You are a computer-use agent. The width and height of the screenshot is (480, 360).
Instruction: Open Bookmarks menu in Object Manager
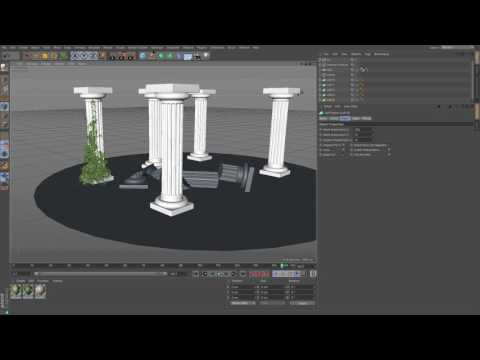click(382, 54)
